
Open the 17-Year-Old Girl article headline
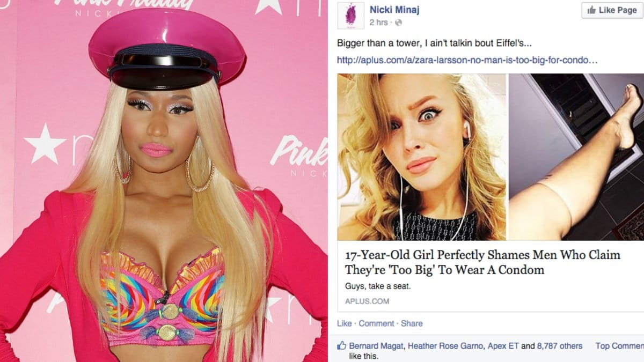[x=482, y=262]
